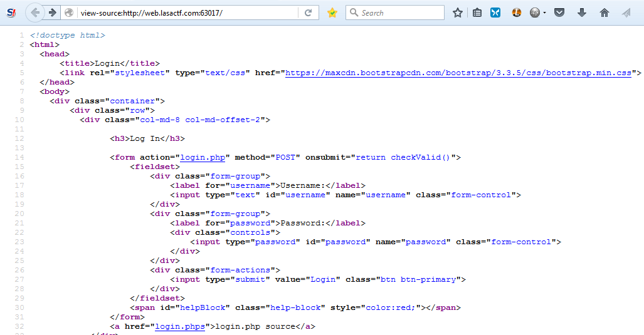The width and height of the screenshot is (644, 335).
Task: Click the yellow star icon beside search box
Action: 332,13
